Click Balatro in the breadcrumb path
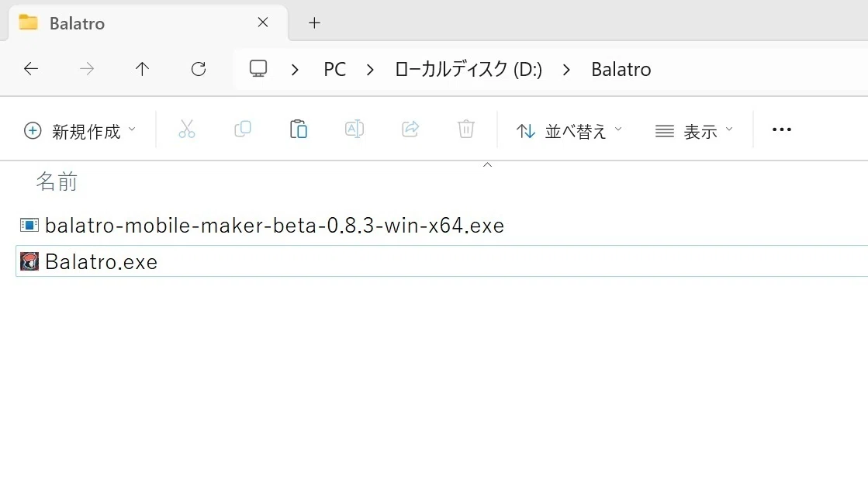 pyautogui.click(x=621, y=69)
